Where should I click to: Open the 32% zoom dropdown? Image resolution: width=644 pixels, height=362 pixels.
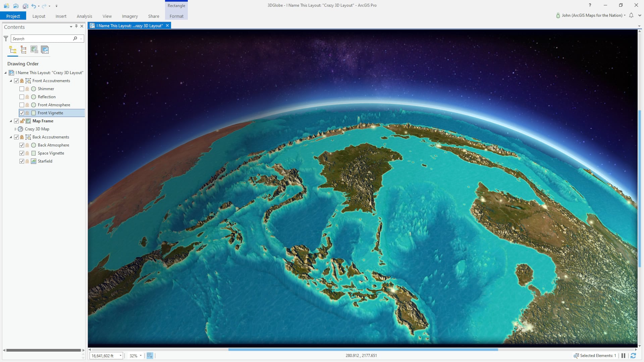(x=141, y=356)
